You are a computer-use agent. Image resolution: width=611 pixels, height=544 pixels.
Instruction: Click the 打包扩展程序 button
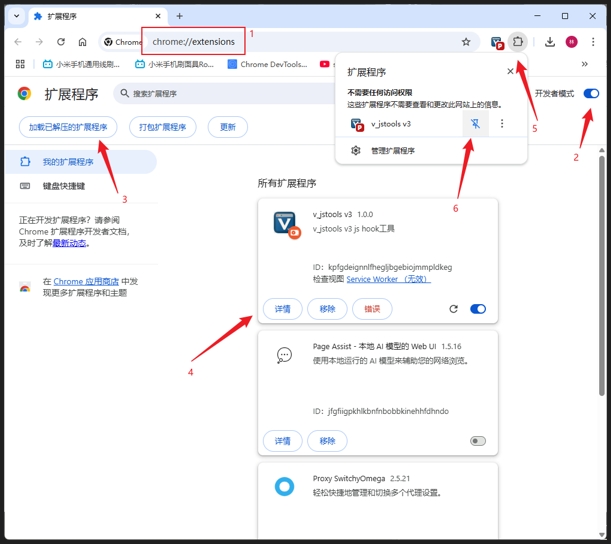[x=162, y=127]
